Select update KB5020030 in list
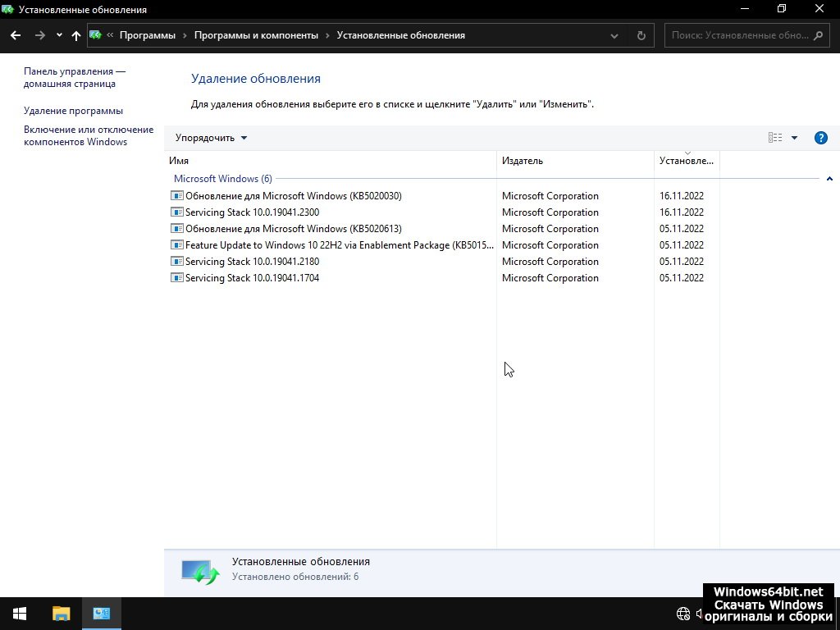Image resolution: width=840 pixels, height=630 pixels. (293, 196)
